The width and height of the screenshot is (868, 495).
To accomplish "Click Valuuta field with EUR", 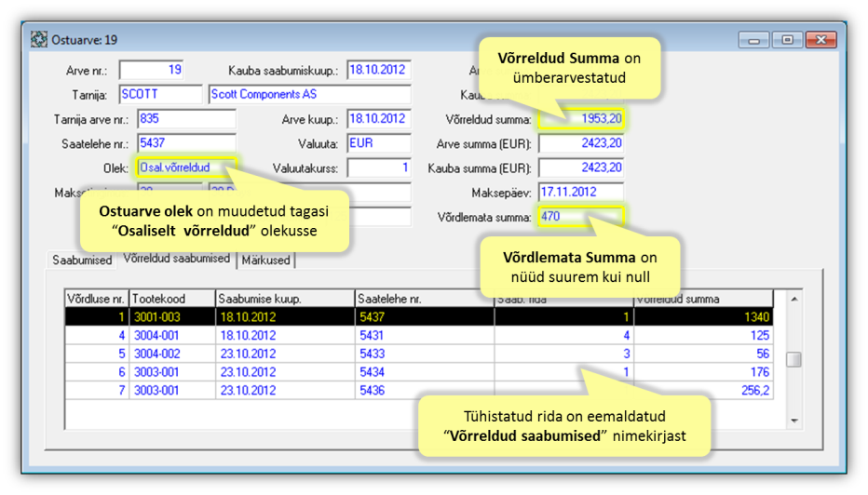I will (379, 143).
